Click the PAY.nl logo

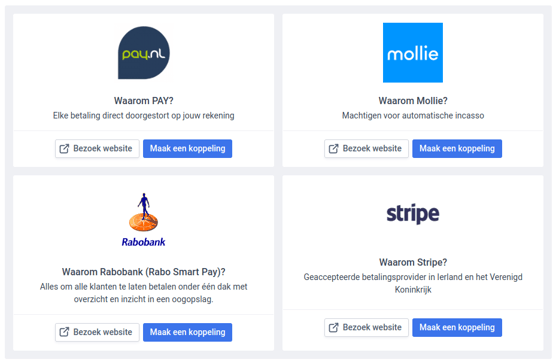pyautogui.click(x=144, y=52)
